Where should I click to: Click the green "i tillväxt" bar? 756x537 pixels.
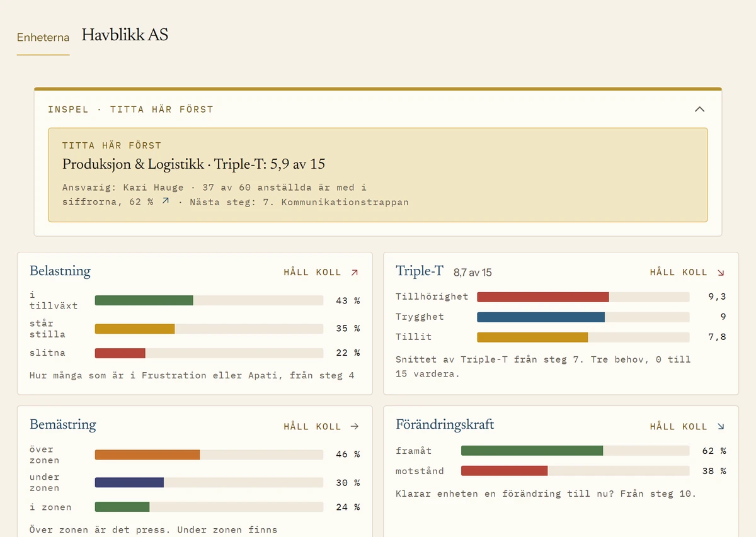[x=144, y=300]
